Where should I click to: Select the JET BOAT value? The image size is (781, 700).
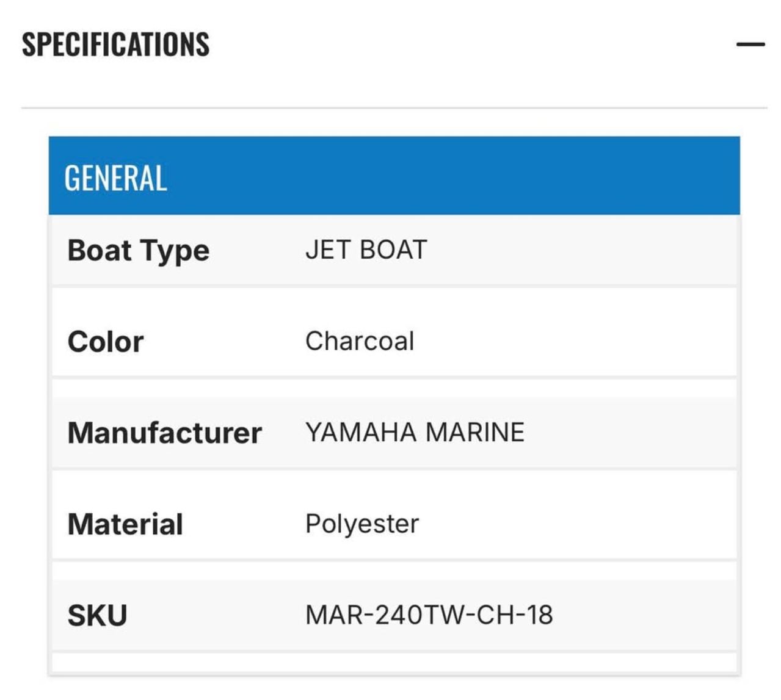pyautogui.click(x=366, y=250)
